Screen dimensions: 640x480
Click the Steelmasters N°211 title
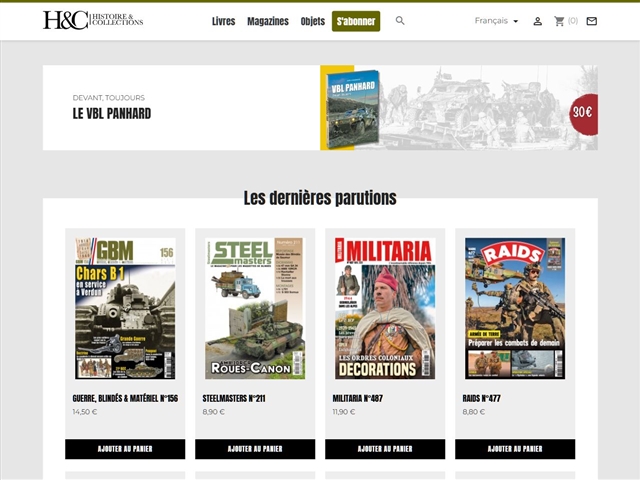pyautogui.click(x=234, y=398)
